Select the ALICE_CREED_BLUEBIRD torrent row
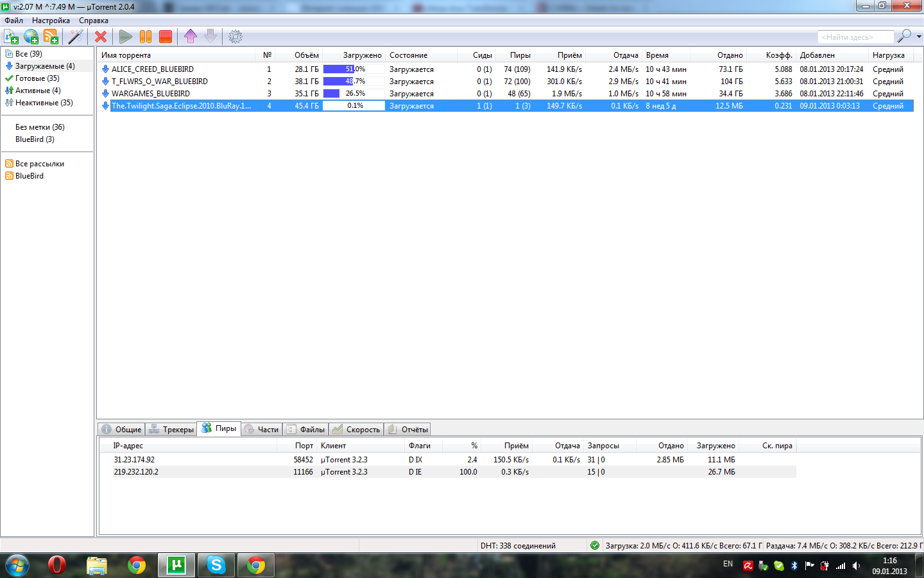Image resolution: width=924 pixels, height=578 pixels. click(x=505, y=69)
